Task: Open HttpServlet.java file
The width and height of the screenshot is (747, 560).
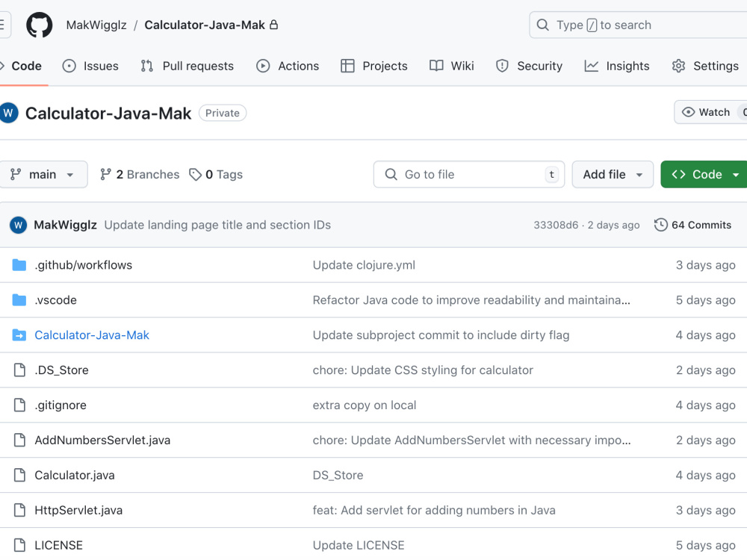Action: coord(78,510)
